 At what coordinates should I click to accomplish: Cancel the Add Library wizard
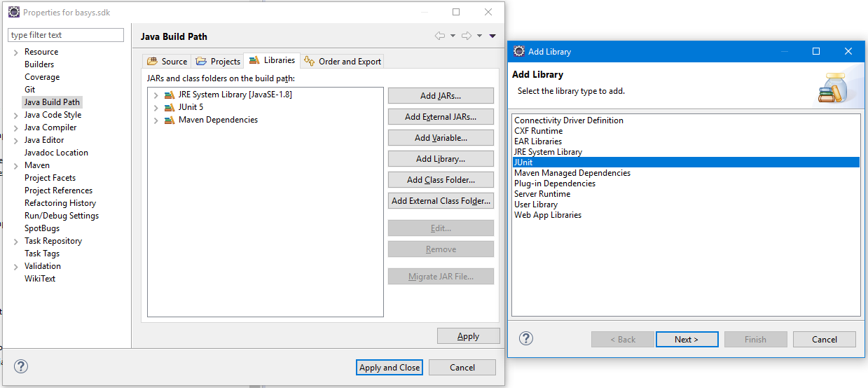click(x=825, y=339)
